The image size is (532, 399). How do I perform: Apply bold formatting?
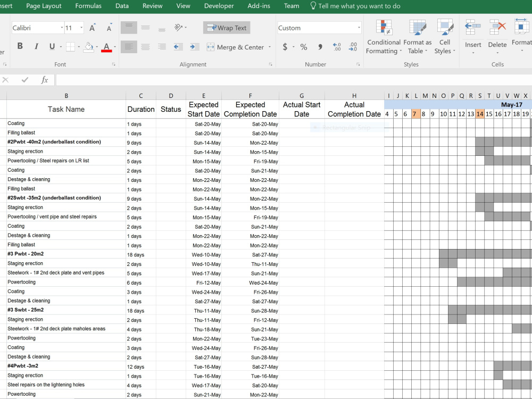click(20, 46)
